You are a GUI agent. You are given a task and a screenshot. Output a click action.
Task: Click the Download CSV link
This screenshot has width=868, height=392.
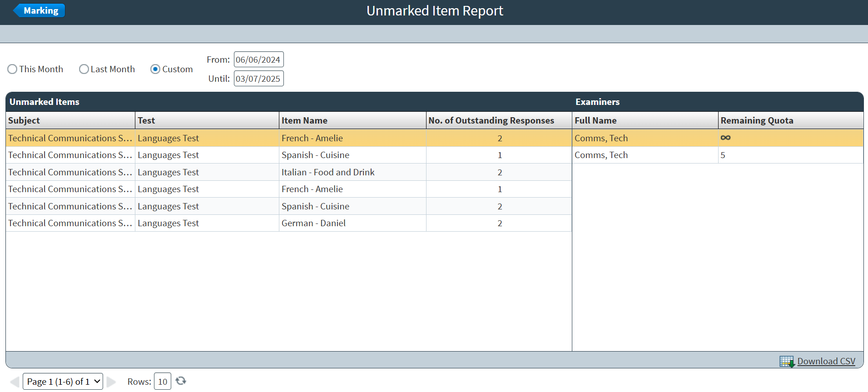click(826, 362)
